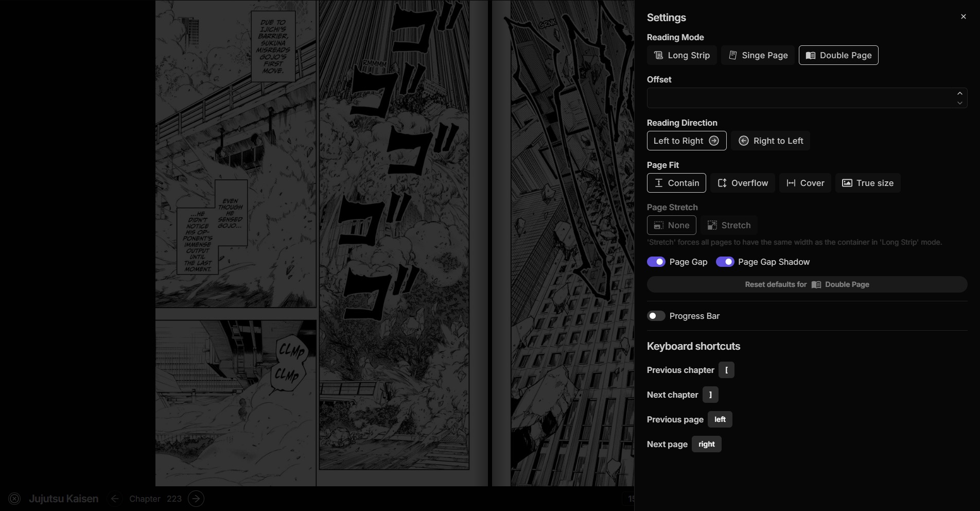Choose Left to Right reading direction
Screen dimensions: 980x511
pos(687,141)
